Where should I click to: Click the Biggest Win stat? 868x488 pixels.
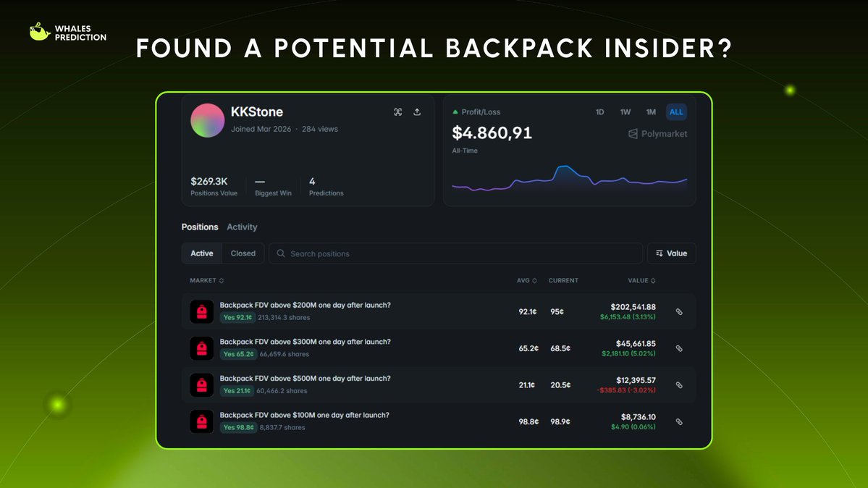click(273, 186)
